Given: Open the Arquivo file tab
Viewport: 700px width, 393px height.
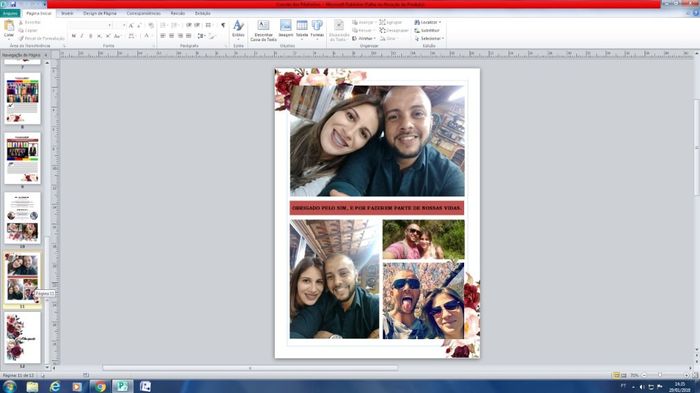Looking at the screenshot, I should point(10,13).
